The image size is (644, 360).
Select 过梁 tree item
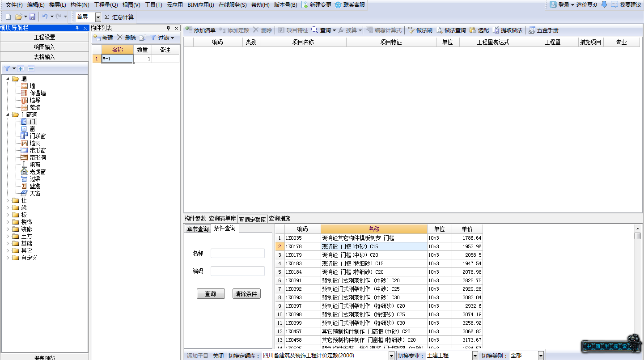pos(35,179)
